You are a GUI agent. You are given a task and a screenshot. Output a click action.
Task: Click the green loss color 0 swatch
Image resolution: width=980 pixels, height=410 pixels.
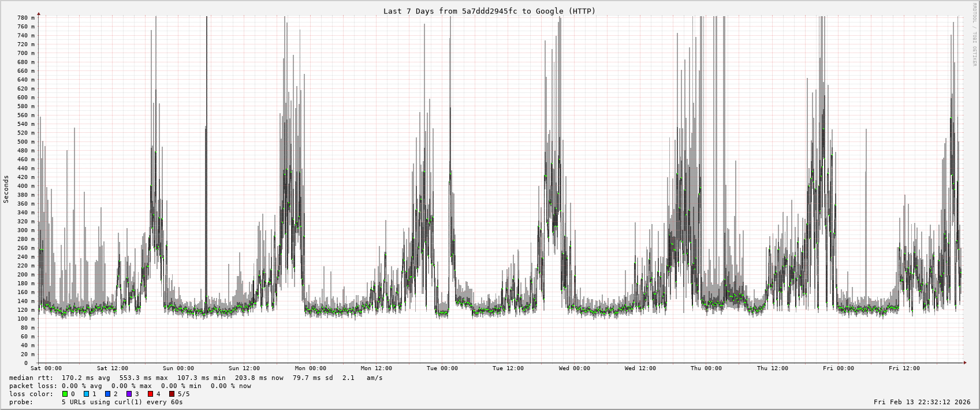(x=65, y=394)
